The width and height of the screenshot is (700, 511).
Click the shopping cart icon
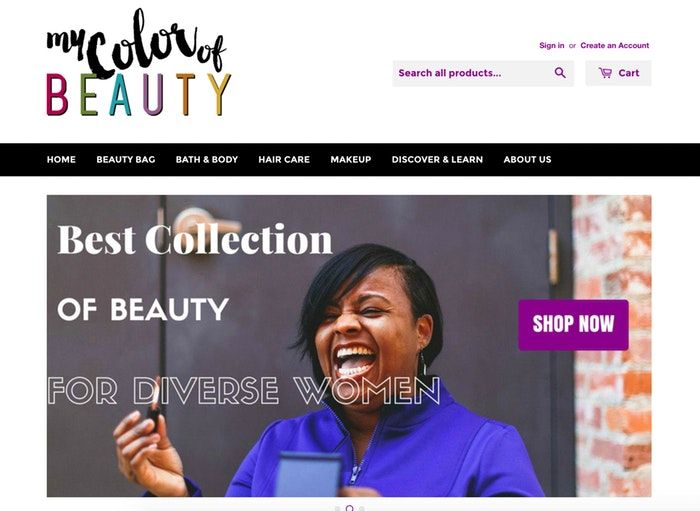tap(605, 73)
